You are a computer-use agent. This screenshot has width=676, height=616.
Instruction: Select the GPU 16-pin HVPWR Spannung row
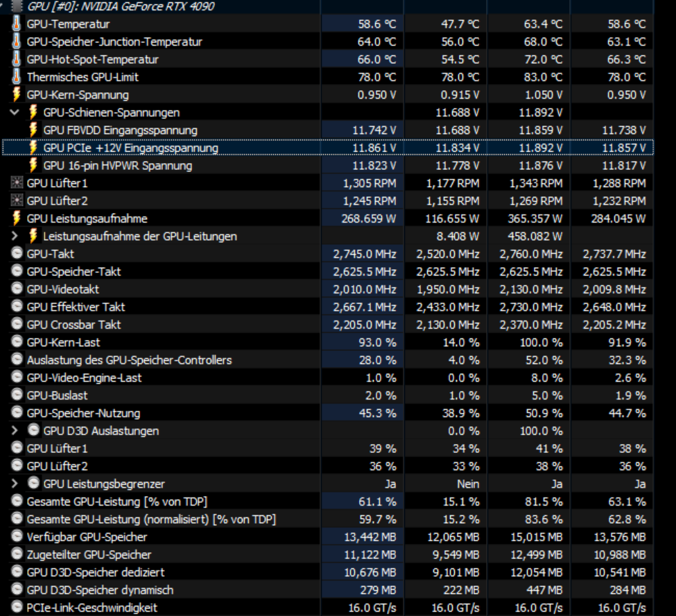pyautogui.click(x=328, y=165)
